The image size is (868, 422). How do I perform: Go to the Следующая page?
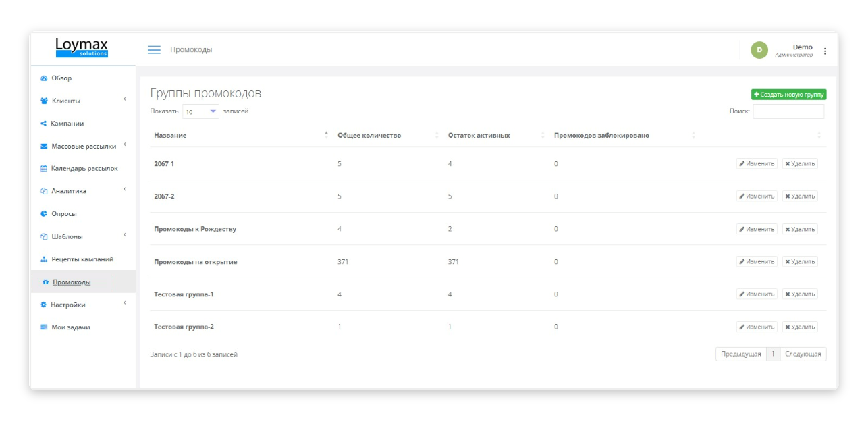tap(803, 354)
